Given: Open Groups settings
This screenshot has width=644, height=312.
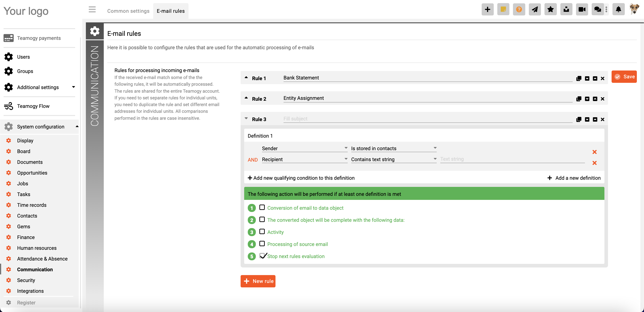Looking at the screenshot, I should pyautogui.click(x=25, y=71).
